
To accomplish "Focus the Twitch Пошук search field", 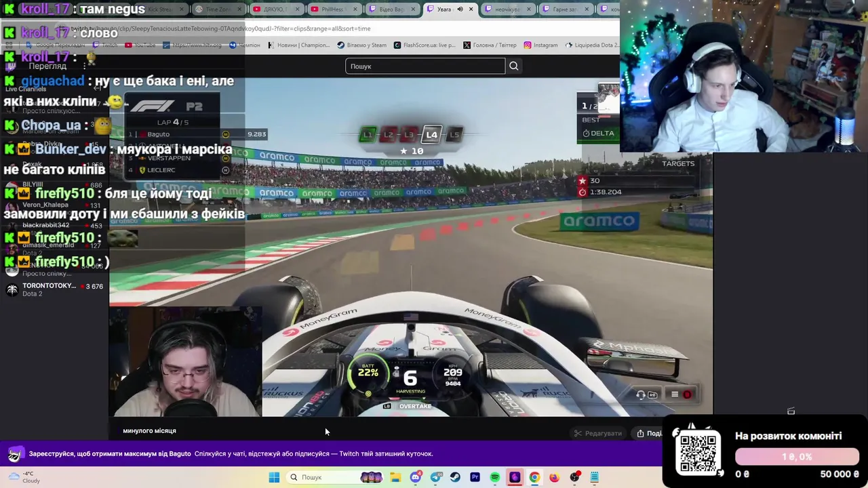I will pos(425,66).
